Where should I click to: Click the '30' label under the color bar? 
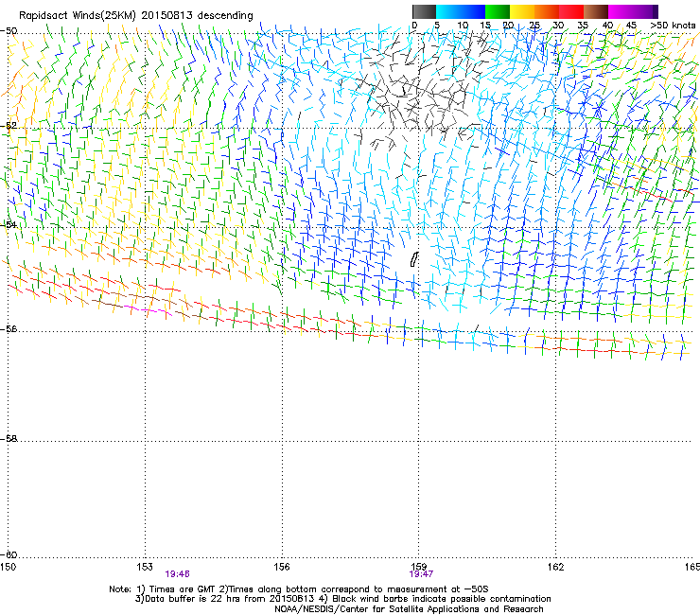[558, 25]
